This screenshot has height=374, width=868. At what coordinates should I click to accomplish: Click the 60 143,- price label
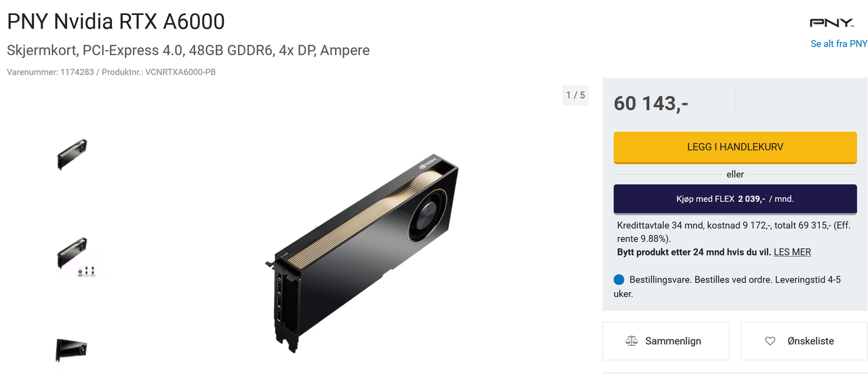click(x=651, y=103)
